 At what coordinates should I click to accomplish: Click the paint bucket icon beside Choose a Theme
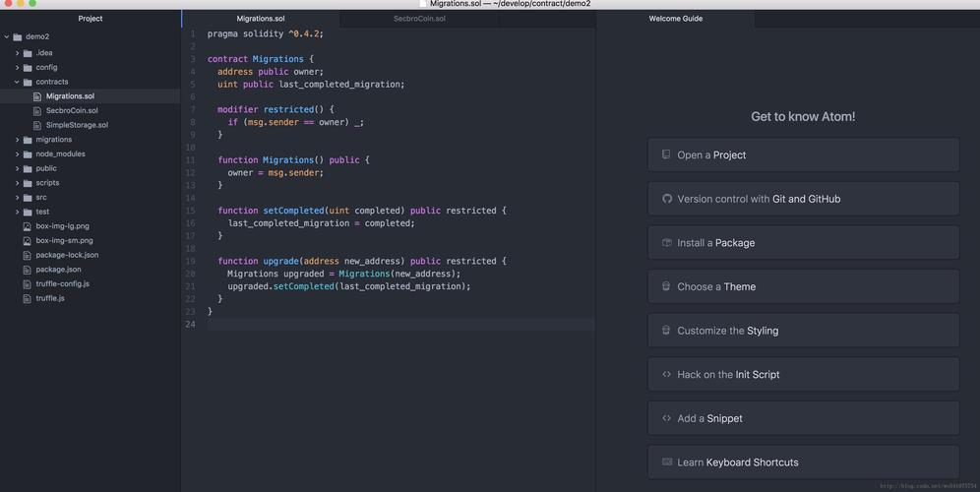(666, 286)
